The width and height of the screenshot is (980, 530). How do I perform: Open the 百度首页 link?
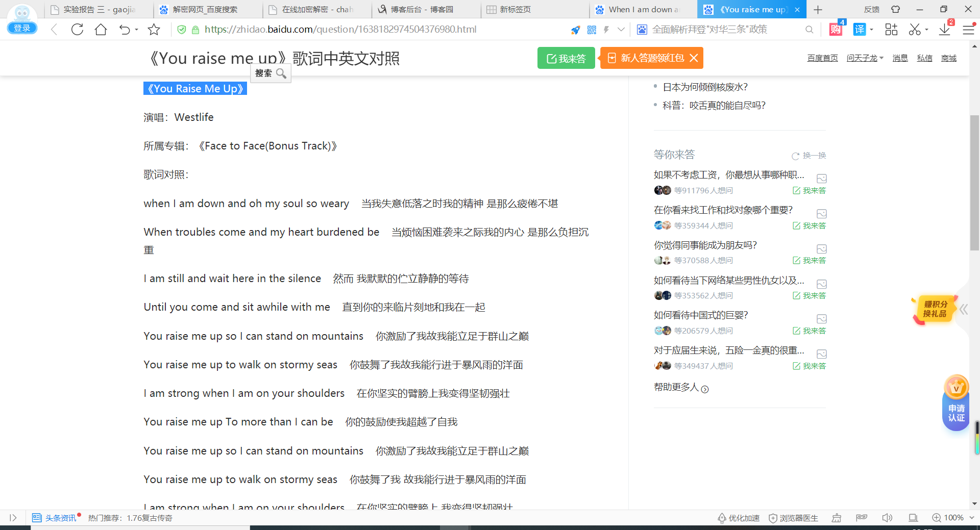pos(822,58)
